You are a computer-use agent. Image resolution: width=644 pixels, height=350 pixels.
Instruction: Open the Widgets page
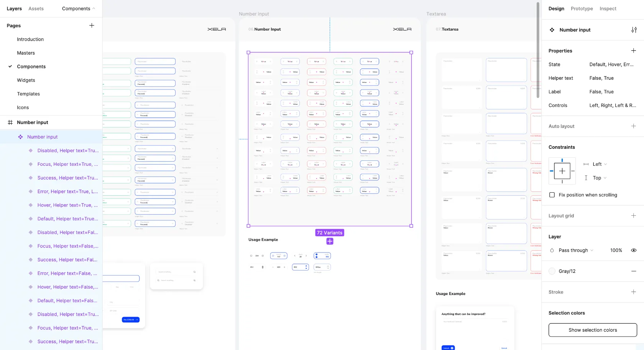pyautogui.click(x=26, y=80)
